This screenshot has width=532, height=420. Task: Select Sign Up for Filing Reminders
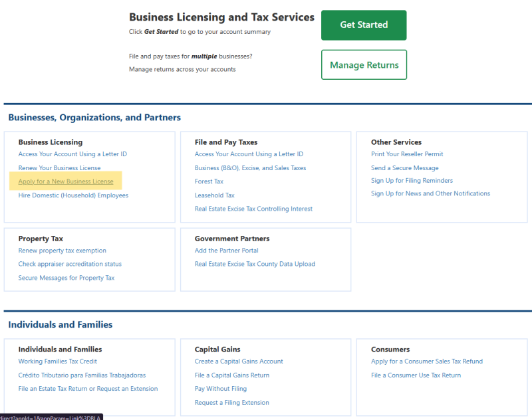point(412,181)
